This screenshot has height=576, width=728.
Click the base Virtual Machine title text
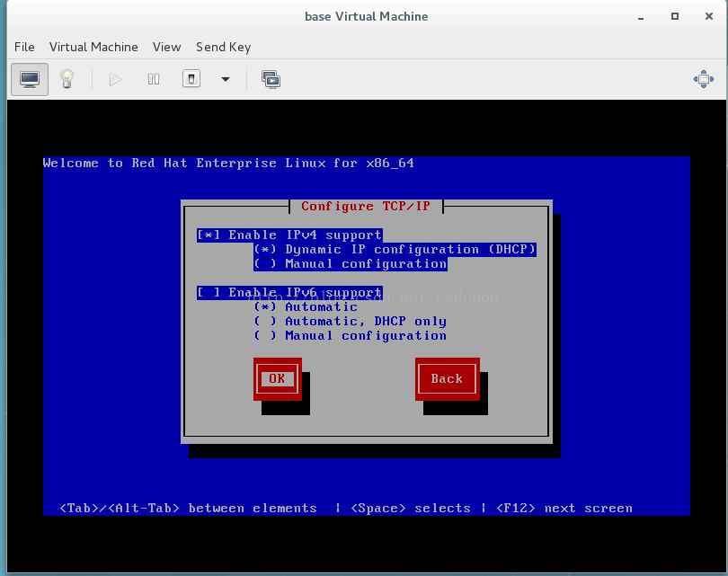(367, 17)
